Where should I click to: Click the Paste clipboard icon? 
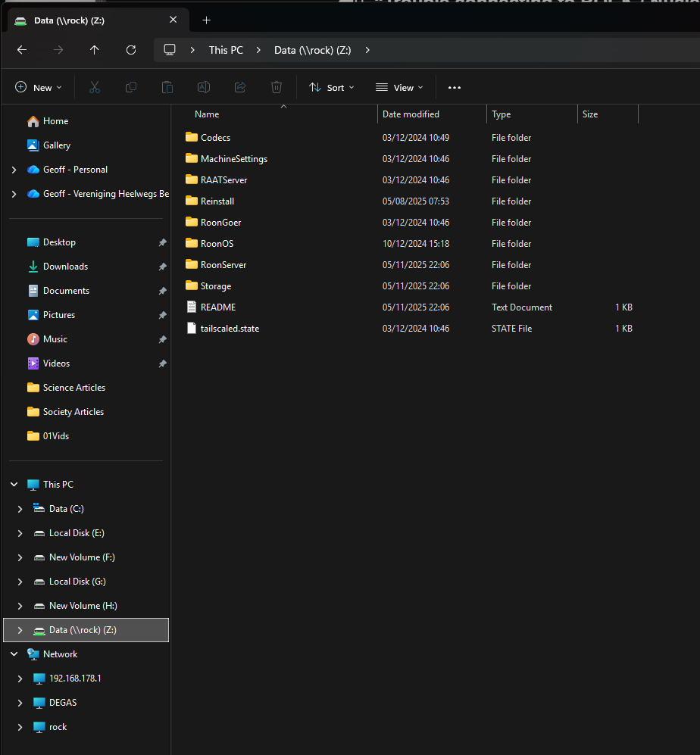click(x=167, y=88)
